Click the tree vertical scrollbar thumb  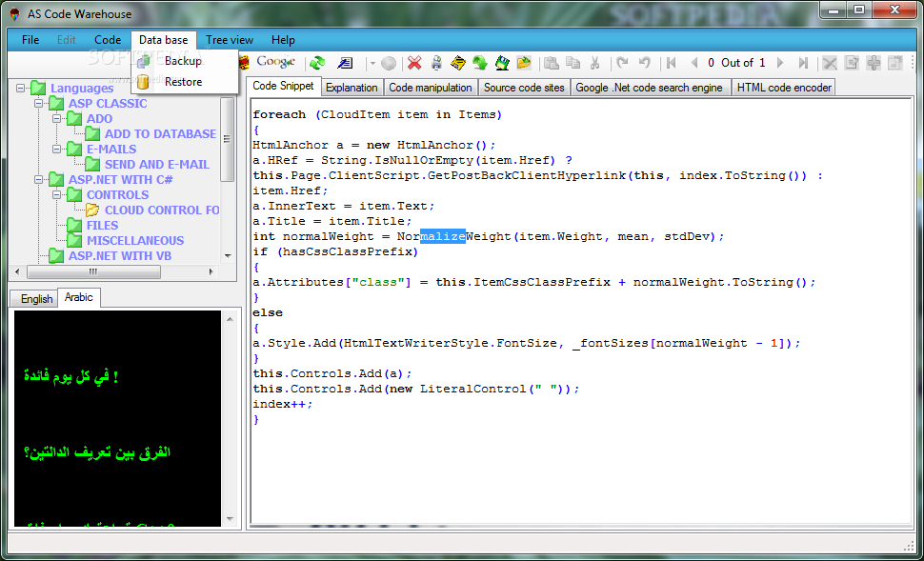pyautogui.click(x=228, y=139)
